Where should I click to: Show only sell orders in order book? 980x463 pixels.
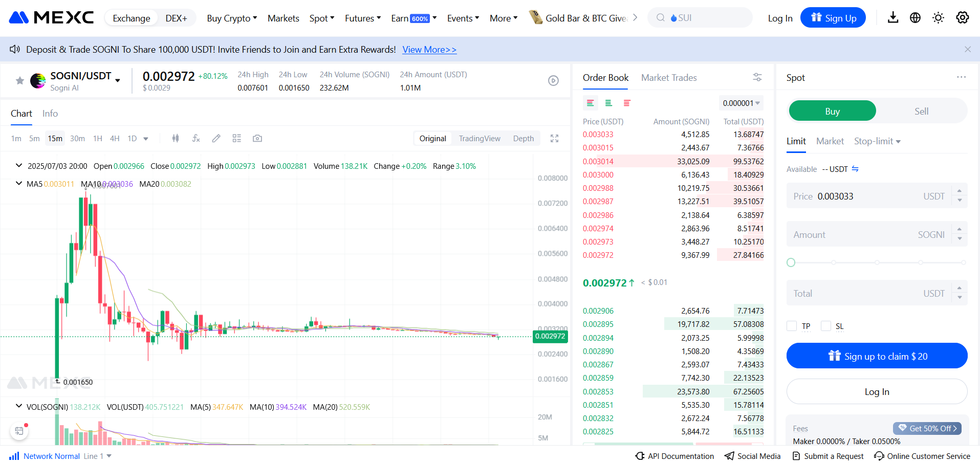coord(627,103)
